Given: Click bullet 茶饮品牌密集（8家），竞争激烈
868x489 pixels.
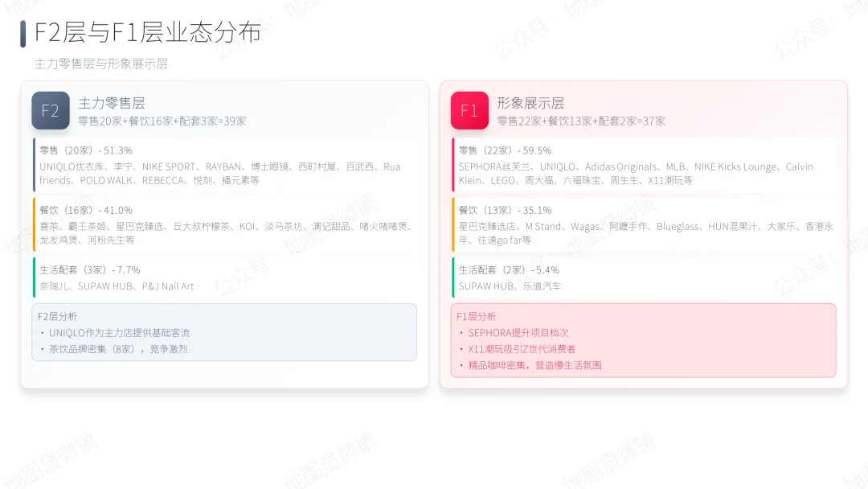Looking at the screenshot, I should (118, 349).
